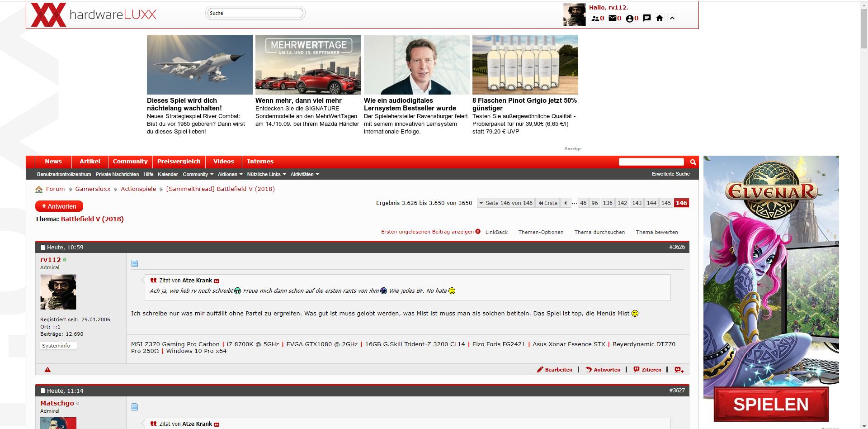Image resolution: width=868 pixels, height=429 pixels.
Task: Open Thema bewerten menu
Action: pos(657,232)
